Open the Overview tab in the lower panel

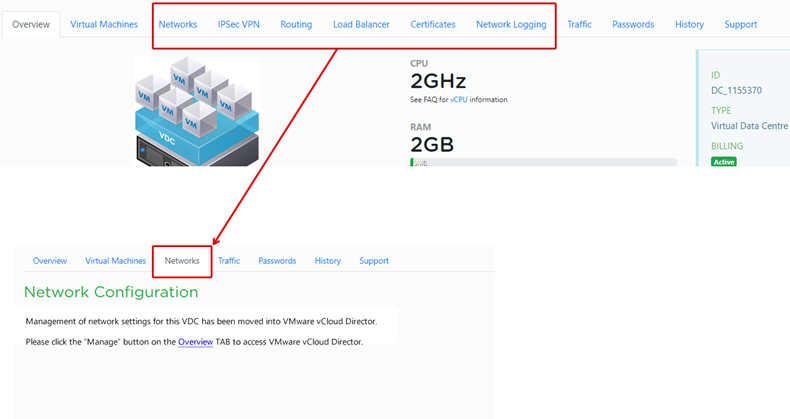click(50, 261)
